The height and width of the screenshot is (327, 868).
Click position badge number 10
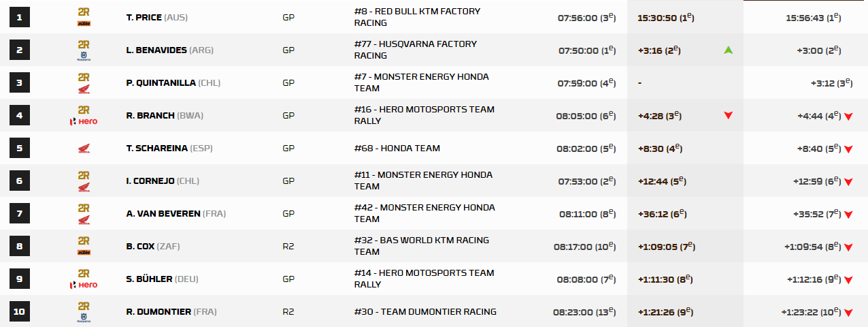[x=19, y=312]
